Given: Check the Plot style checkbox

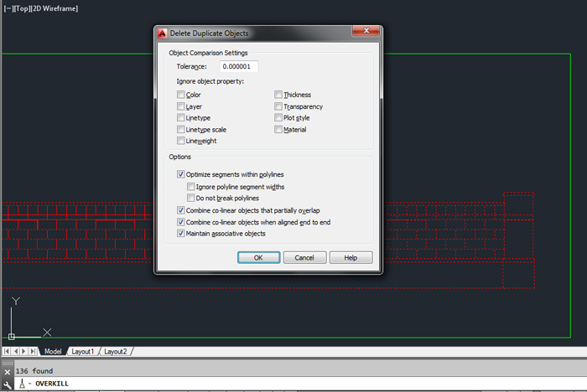Looking at the screenshot, I should pyautogui.click(x=278, y=118).
